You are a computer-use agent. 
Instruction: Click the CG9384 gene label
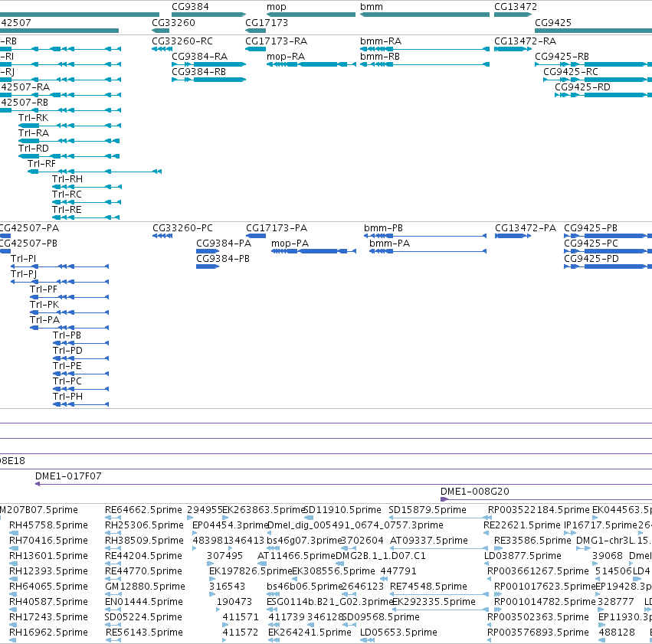pyautogui.click(x=190, y=7)
